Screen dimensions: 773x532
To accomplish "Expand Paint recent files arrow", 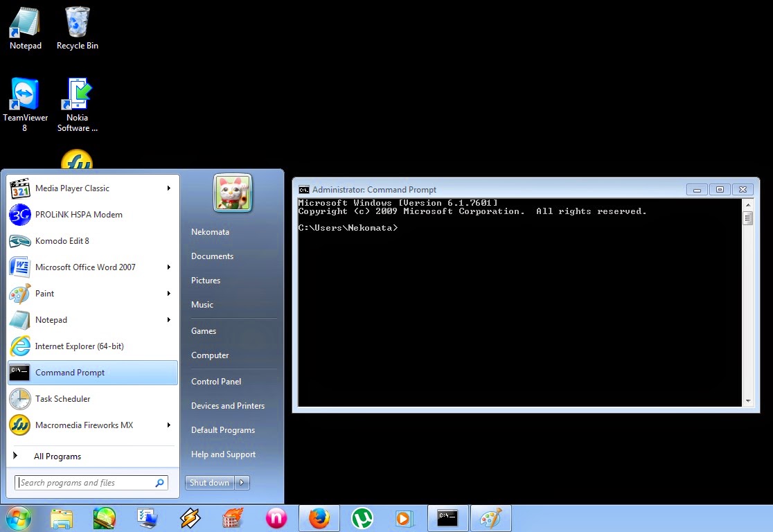I will point(168,294).
